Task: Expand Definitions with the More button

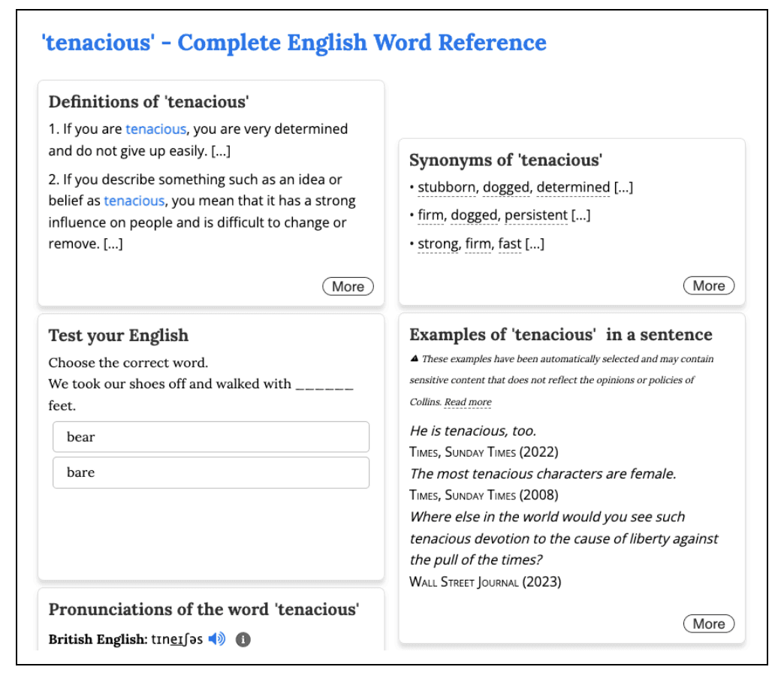Action: tap(348, 286)
